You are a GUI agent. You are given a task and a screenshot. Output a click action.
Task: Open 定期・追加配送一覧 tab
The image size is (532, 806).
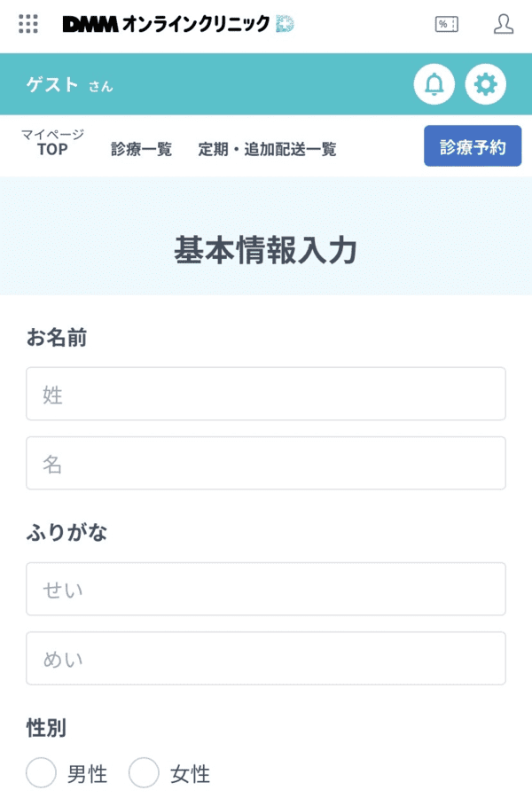[267, 149]
